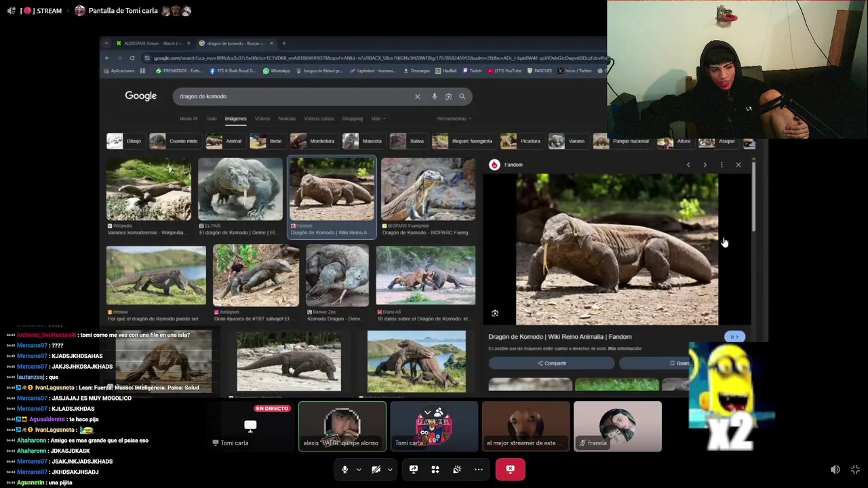Image resolution: width=868 pixels, height=488 pixels.
Task: Filter images by Saliva chip
Action: [x=408, y=141]
